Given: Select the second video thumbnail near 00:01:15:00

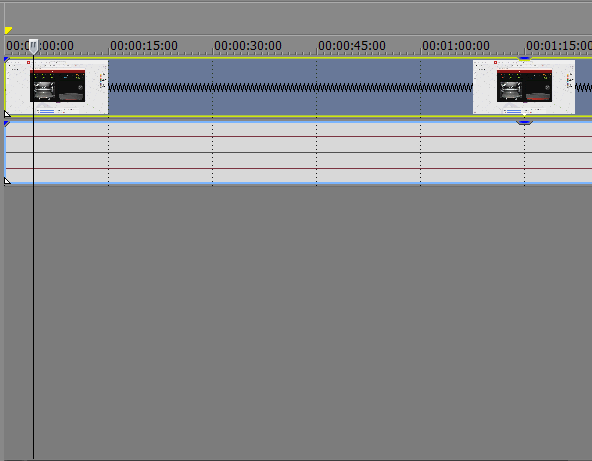Looking at the screenshot, I should click(524, 87).
